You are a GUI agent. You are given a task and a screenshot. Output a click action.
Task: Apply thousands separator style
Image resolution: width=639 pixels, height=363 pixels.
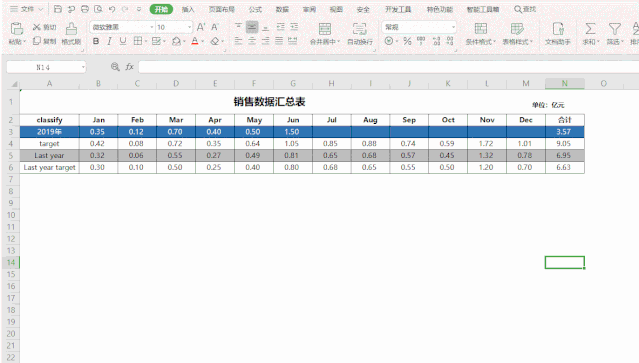tap(421, 41)
